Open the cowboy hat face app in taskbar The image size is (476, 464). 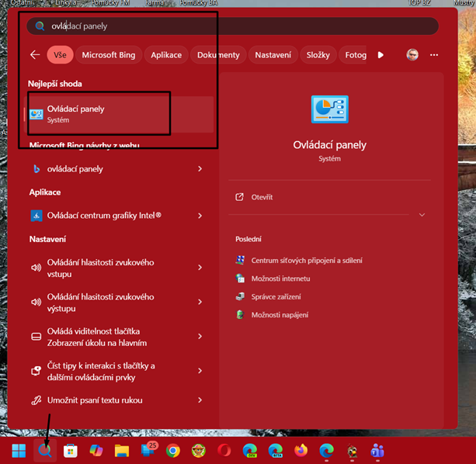pos(199,451)
